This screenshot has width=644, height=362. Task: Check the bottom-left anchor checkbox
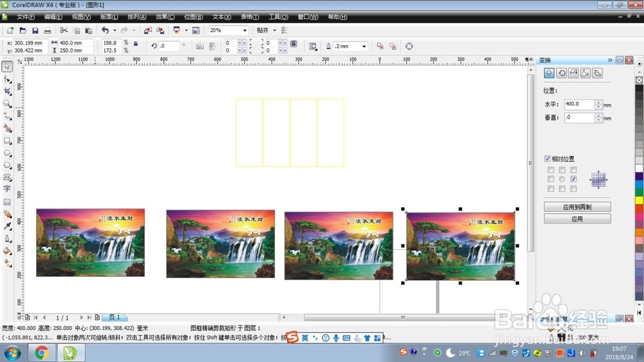pos(551,189)
